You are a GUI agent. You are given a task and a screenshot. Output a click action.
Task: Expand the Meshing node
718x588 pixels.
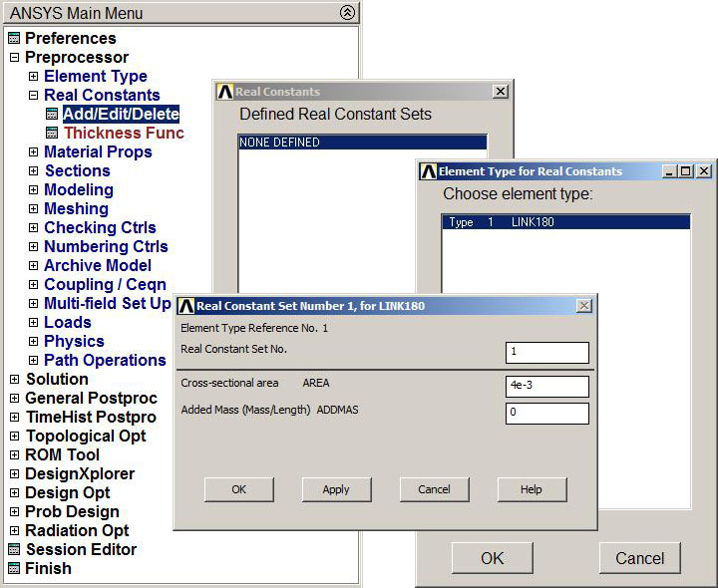tap(33, 209)
